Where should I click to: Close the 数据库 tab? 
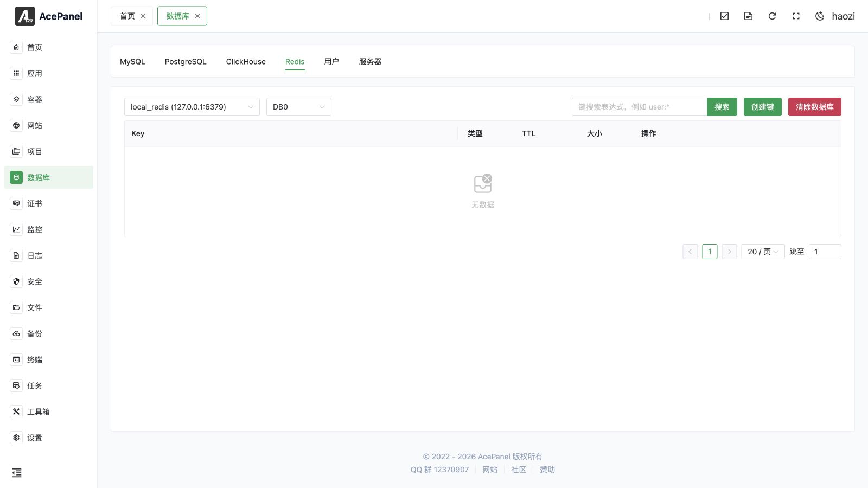(x=197, y=16)
